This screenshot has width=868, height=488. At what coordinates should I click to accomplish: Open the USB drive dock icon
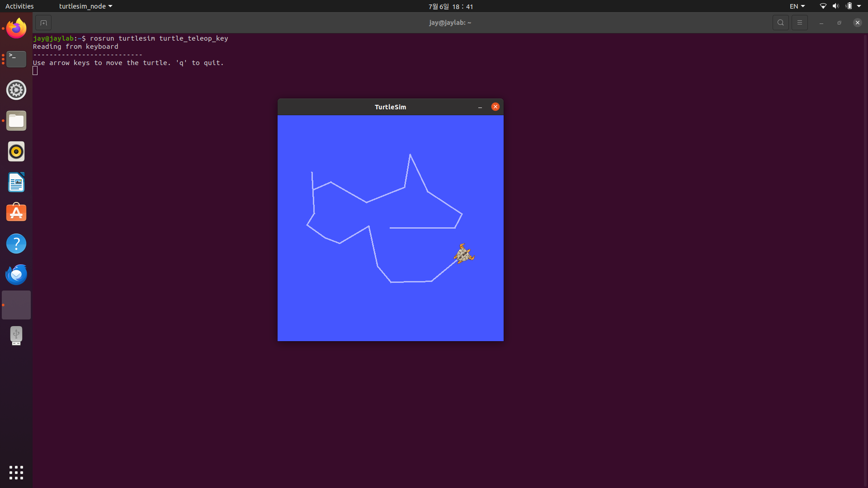[x=16, y=336]
